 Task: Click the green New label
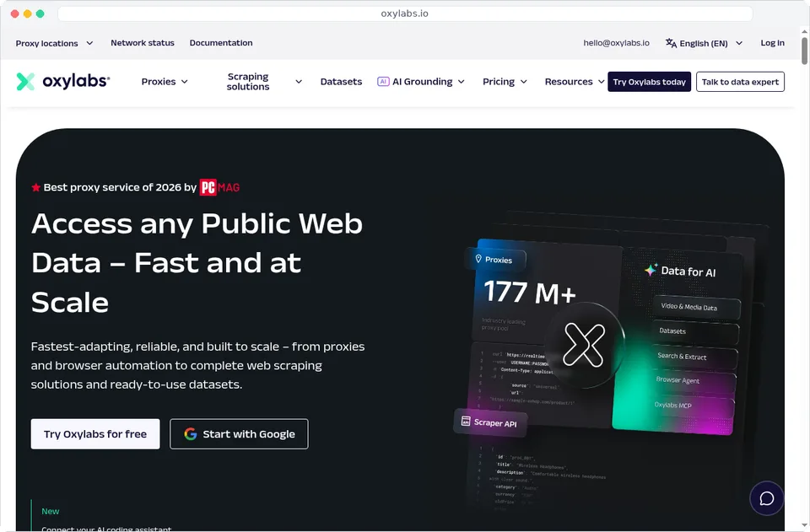pos(50,511)
